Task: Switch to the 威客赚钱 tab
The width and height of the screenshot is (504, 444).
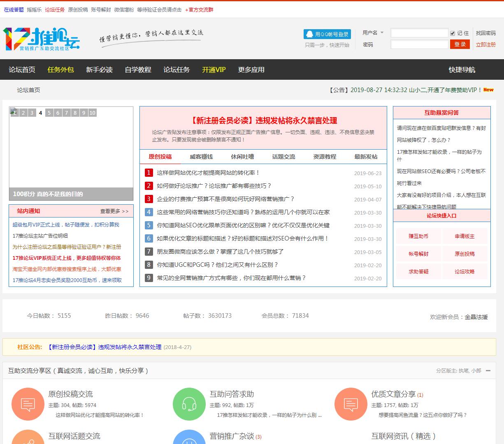Action: tap(201, 157)
